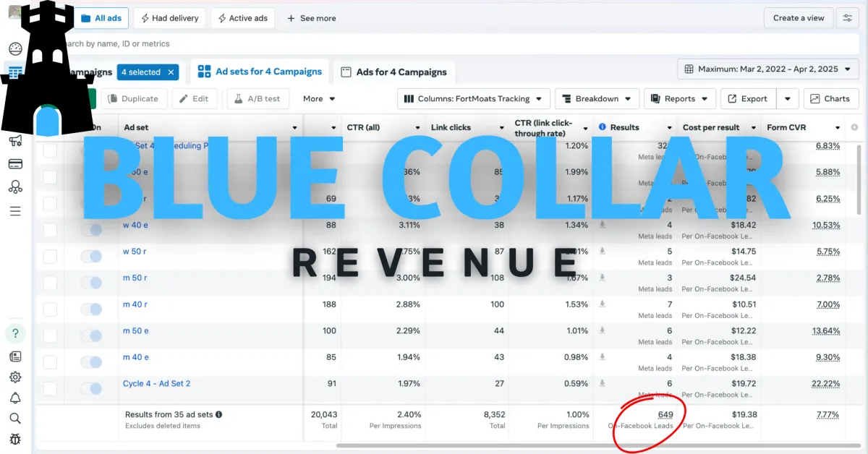Click the magnifier search icon in sidebar
Screen dimensions: 868x454
[x=15, y=418]
